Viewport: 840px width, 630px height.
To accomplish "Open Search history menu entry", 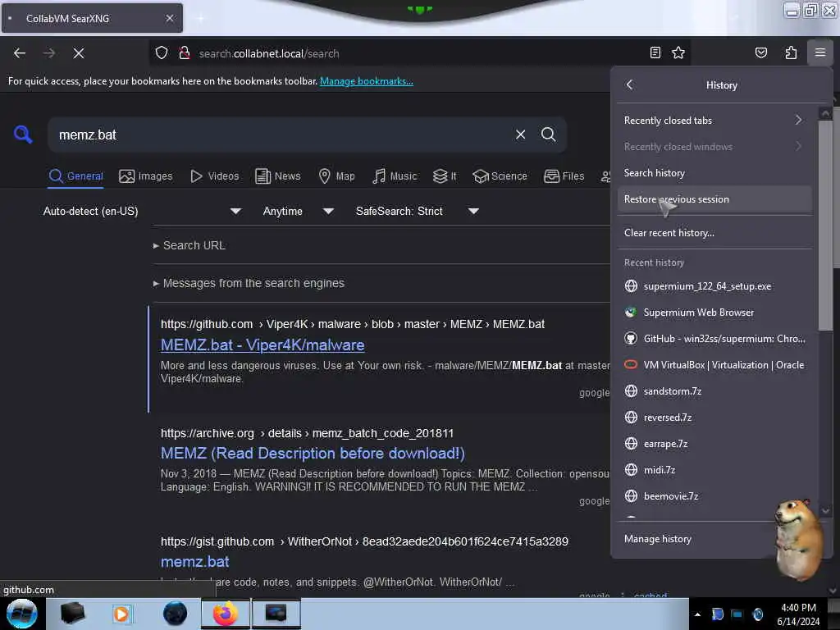I will click(714, 172).
